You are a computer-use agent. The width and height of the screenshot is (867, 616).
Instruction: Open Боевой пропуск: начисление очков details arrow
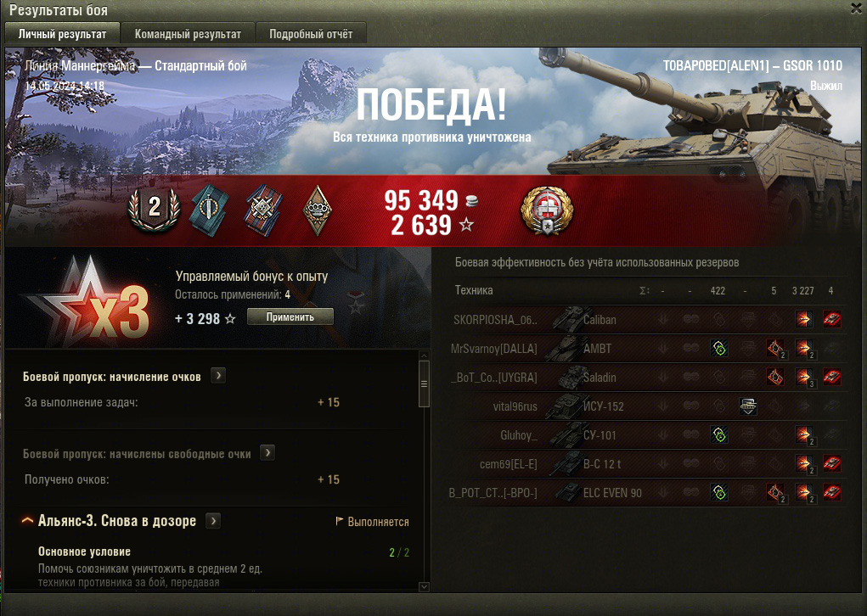[218, 376]
